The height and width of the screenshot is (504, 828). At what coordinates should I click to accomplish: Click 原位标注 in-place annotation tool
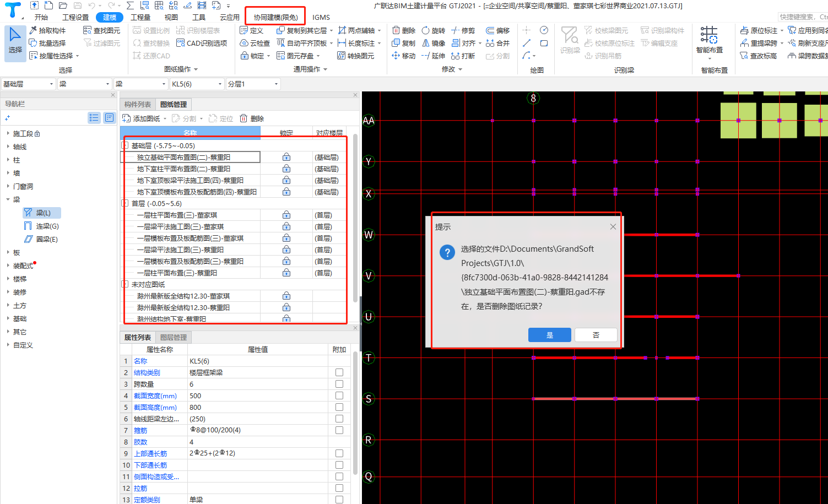[x=759, y=30]
